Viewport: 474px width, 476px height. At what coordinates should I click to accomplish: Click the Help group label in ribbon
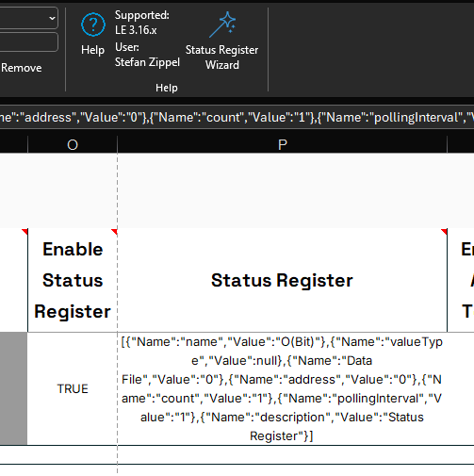pyautogui.click(x=167, y=88)
